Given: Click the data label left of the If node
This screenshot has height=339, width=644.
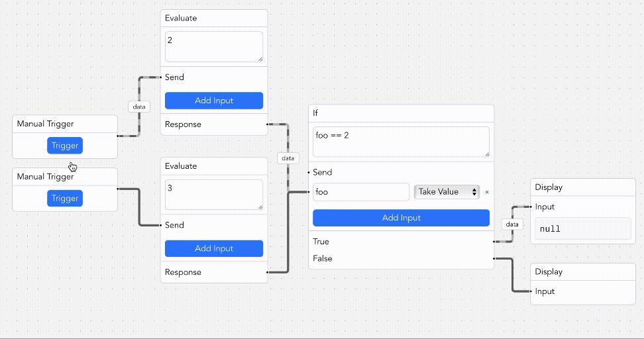Looking at the screenshot, I should 288,158.
